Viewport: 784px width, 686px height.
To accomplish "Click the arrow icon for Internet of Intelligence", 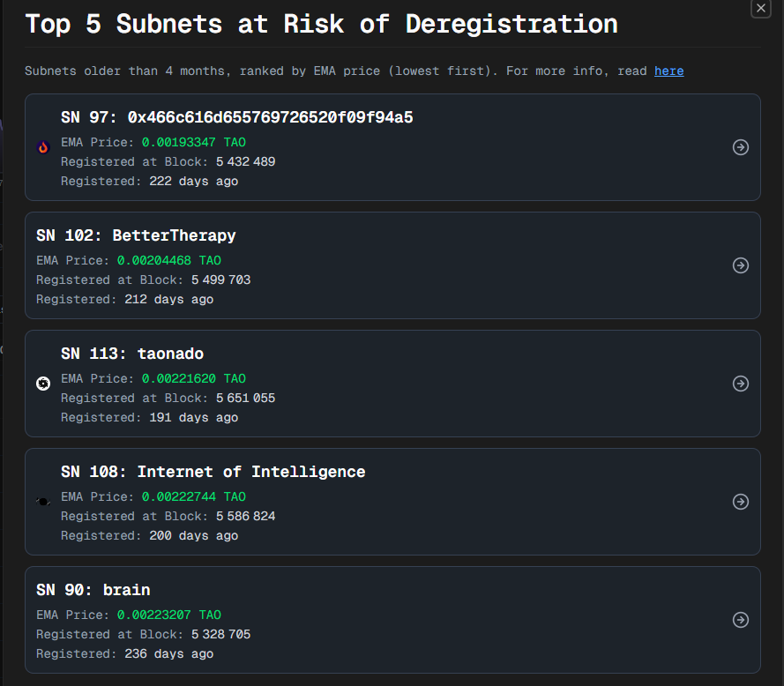I will 741,502.
